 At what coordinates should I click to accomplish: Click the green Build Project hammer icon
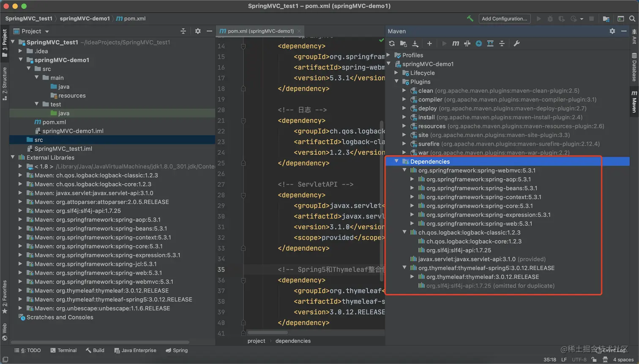coord(470,19)
